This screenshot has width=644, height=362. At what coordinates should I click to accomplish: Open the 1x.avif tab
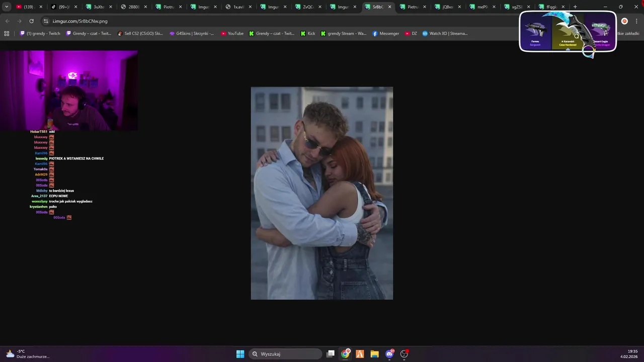click(x=238, y=7)
